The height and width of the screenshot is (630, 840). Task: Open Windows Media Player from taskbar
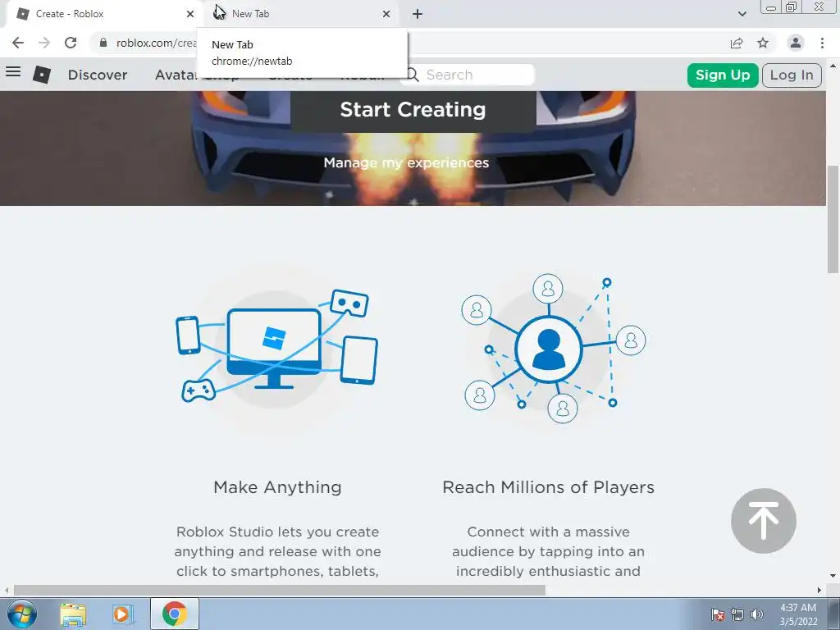point(123,614)
